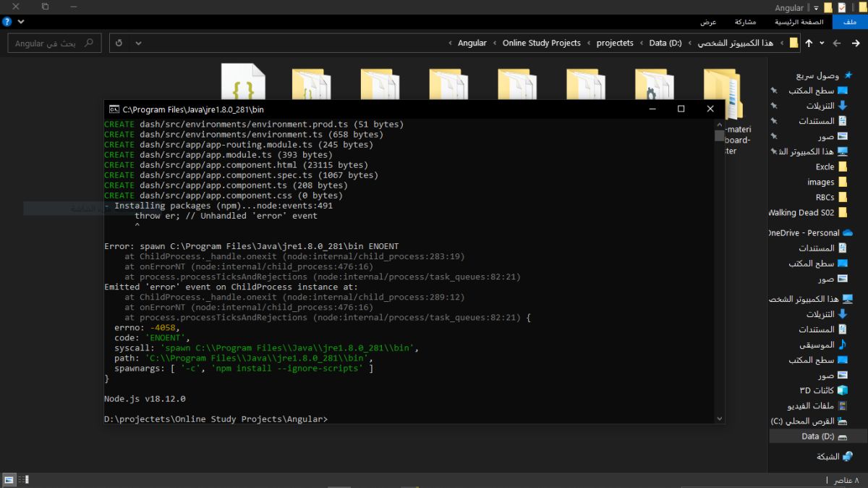Open the blue Help question mark icon

(x=7, y=22)
